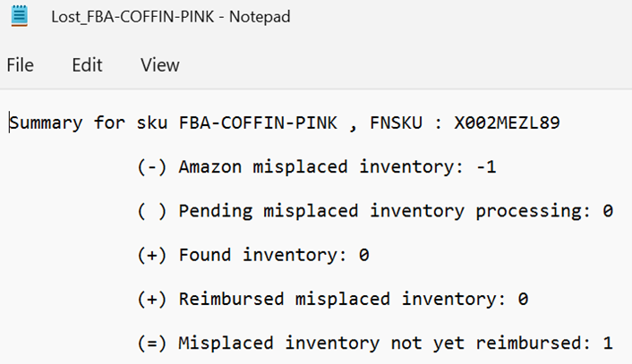The width and height of the screenshot is (632, 364).
Task: Click the FBA-COFFIN-PINK sku text
Action: click(258, 123)
